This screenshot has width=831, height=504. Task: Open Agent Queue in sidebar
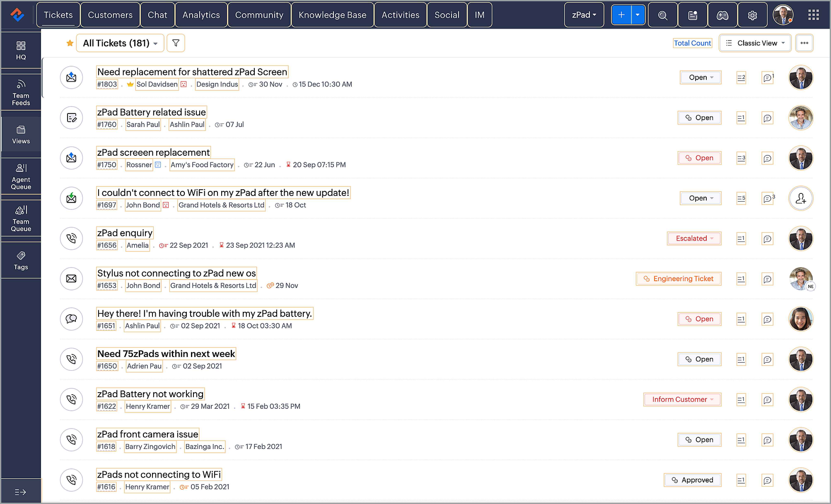21,176
